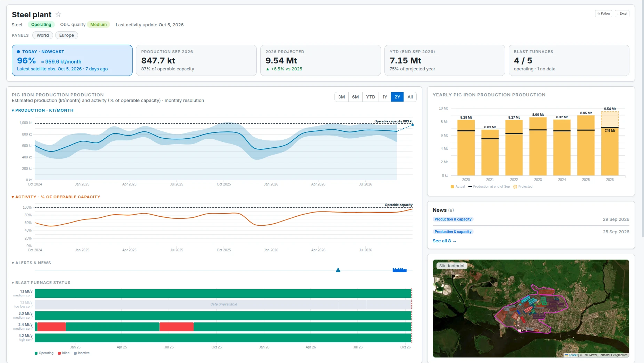Collapse the Production kt/month section

(43, 110)
